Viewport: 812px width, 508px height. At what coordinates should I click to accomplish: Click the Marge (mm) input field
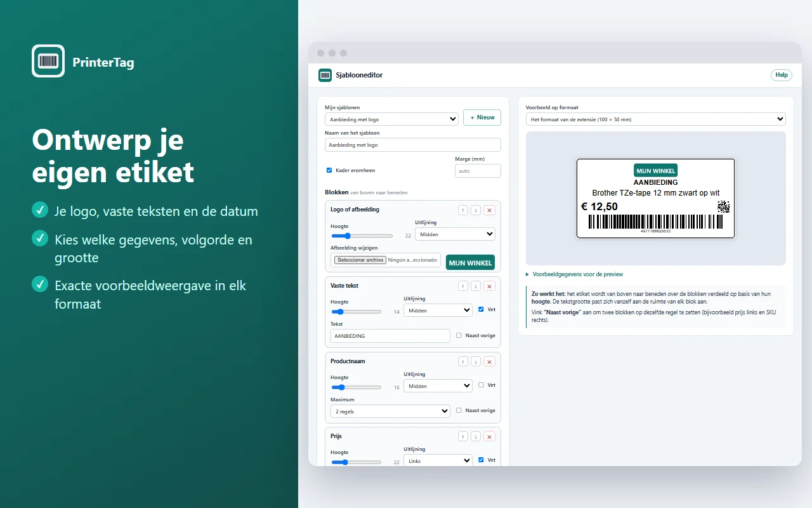tap(478, 171)
